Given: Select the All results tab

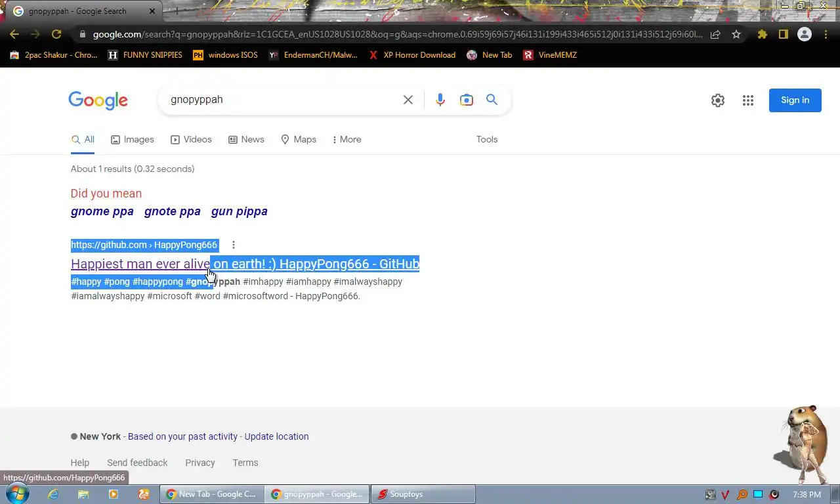Looking at the screenshot, I should tap(83, 140).
